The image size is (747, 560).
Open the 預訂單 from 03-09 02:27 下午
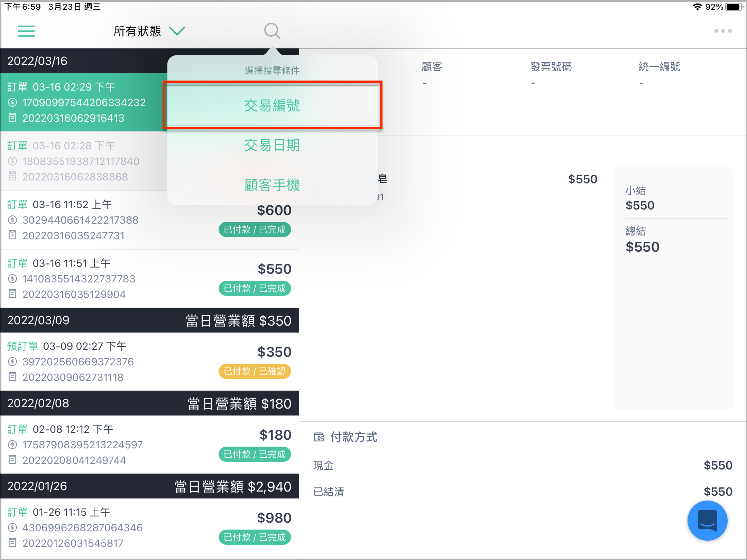(149, 362)
